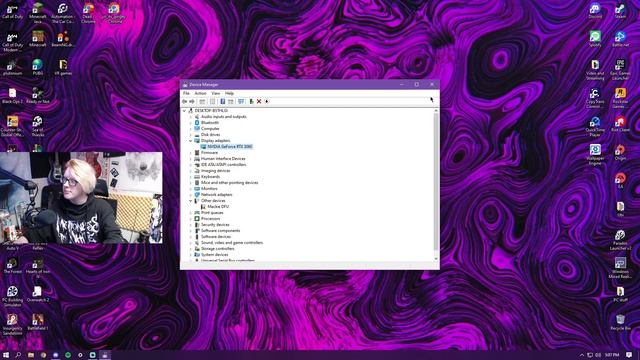The image size is (640, 360).
Task: Open the Battle.net desktop shortcut
Action: (x=620, y=39)
